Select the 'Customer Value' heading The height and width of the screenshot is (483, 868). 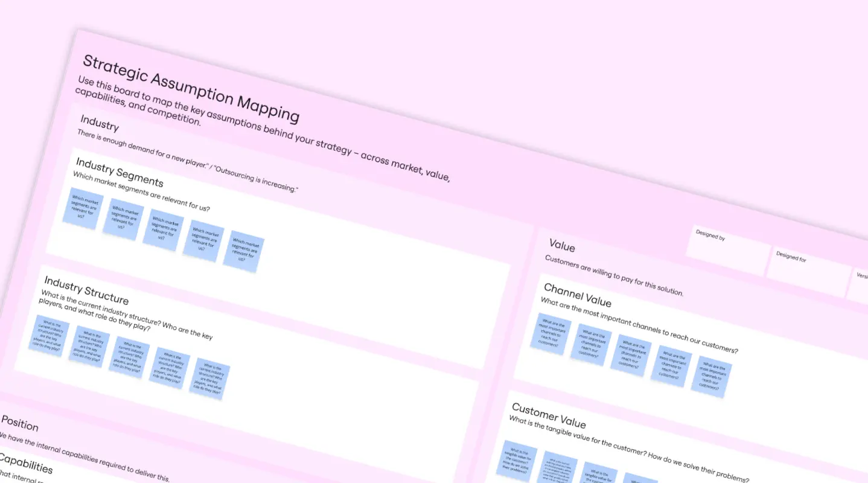pyautogui.click(x=549, y=415)
